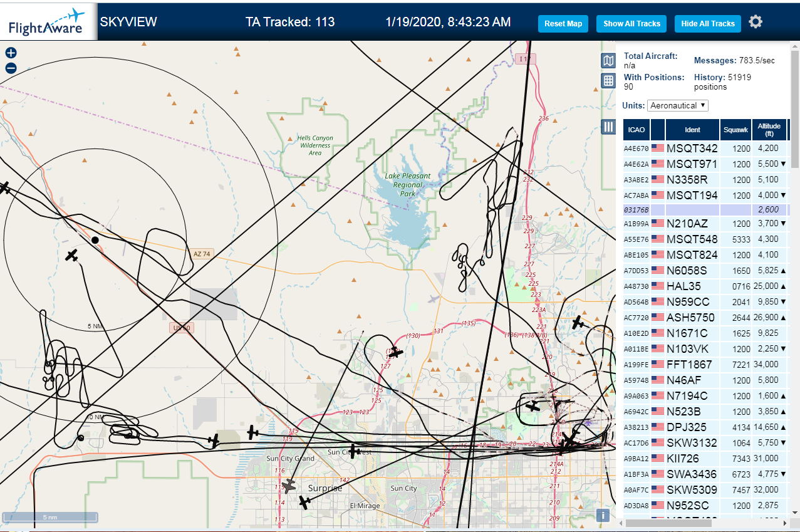Open the settings gear icon
This screenshot has width=800, height=532.
click(756, 22)
